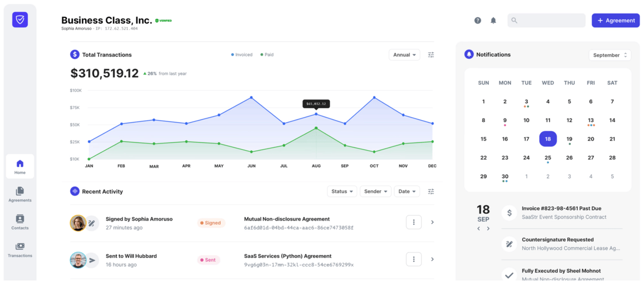Screen dimensions: 644x281
Task: Click the signature pen icon by Sophia Amoruso
Action: click(91, 223)
